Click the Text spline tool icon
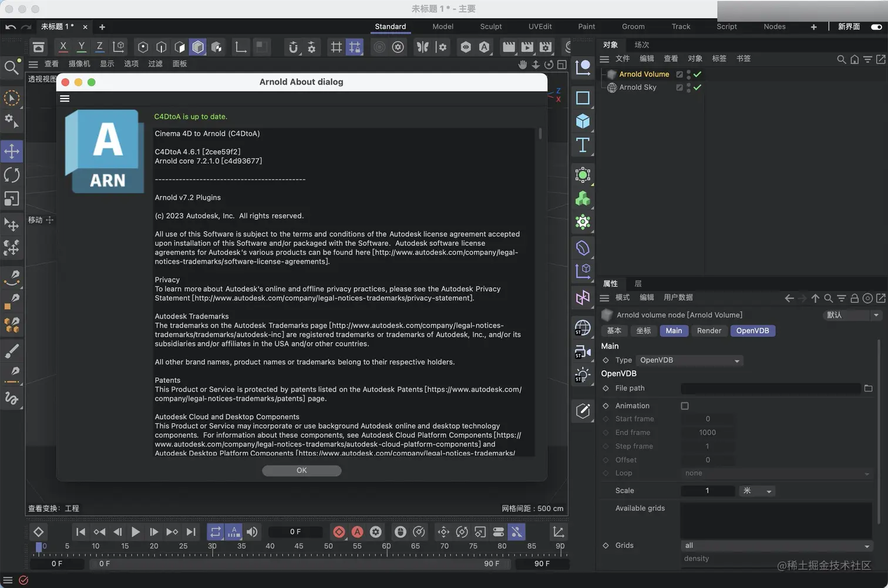 pyautogui.click(x=583, y=145)
